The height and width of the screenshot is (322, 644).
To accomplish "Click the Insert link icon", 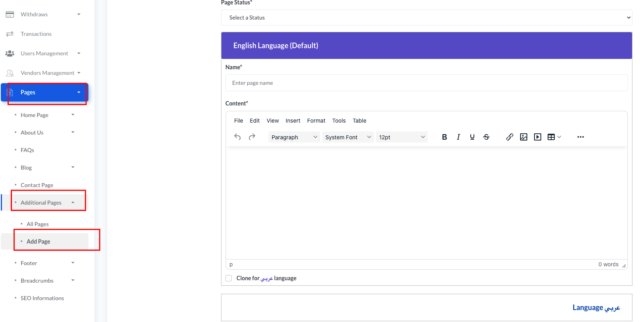I will pos(509,137).
